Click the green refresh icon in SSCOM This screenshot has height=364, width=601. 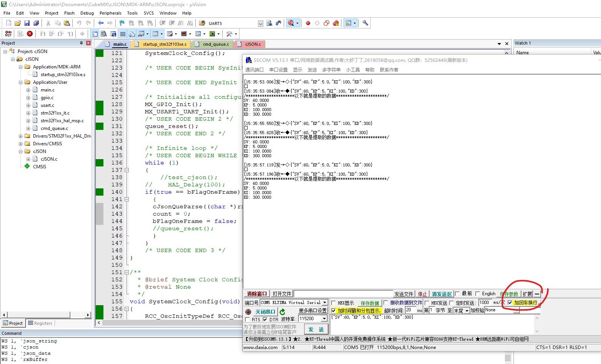283,312
